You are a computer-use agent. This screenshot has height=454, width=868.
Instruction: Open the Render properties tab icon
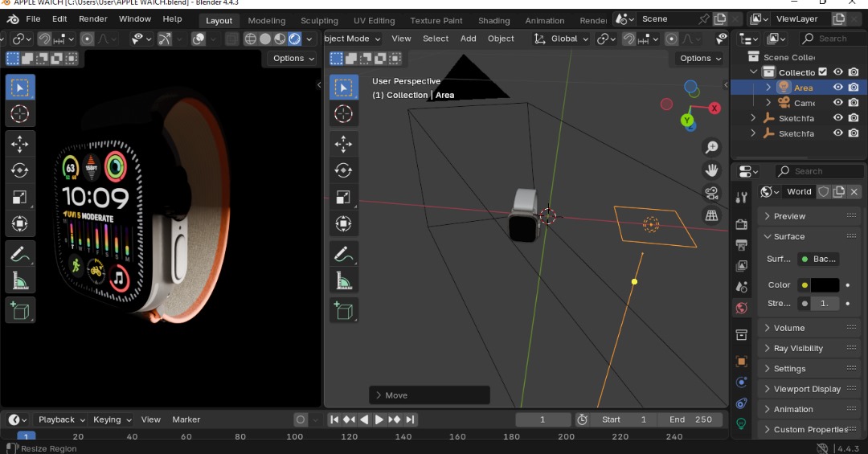tap(741, 224)
